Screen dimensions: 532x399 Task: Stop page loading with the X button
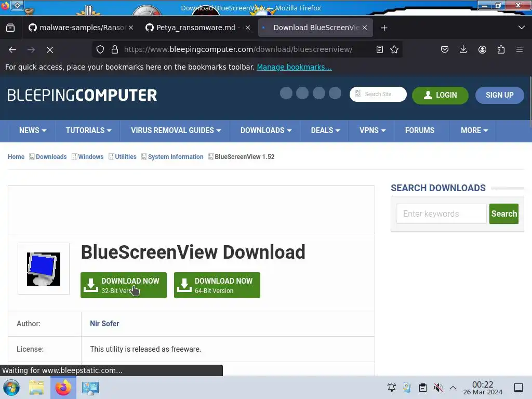point(50,50)
